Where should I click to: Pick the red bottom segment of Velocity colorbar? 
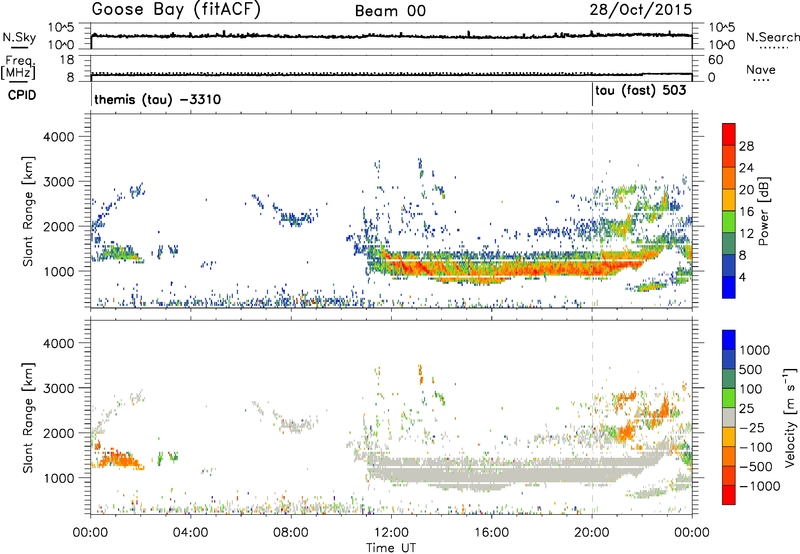click(729, 494)
